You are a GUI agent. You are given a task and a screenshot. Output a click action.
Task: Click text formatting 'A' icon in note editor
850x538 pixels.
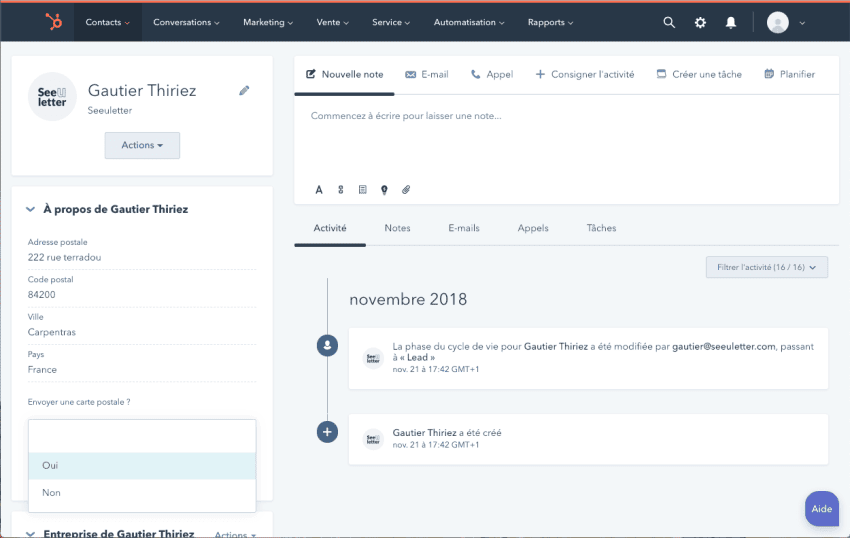point(319,190)
